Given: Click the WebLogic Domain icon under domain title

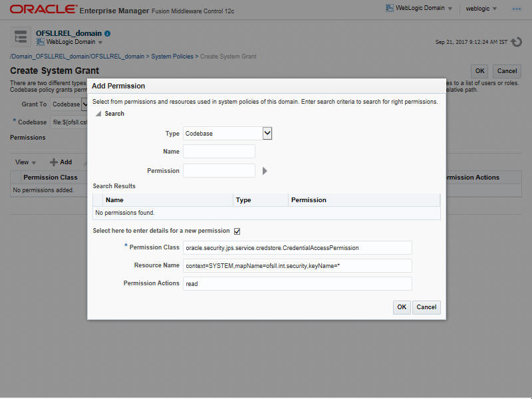Looking at the screenshot, I should (x=41, y=42).
